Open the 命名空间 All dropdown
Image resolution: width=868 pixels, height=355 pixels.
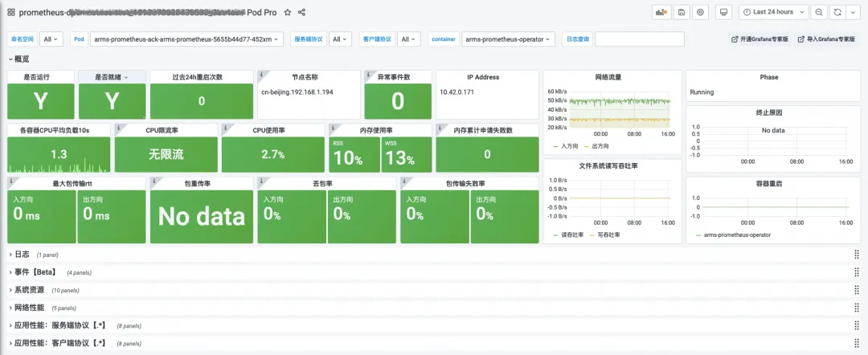51,39
